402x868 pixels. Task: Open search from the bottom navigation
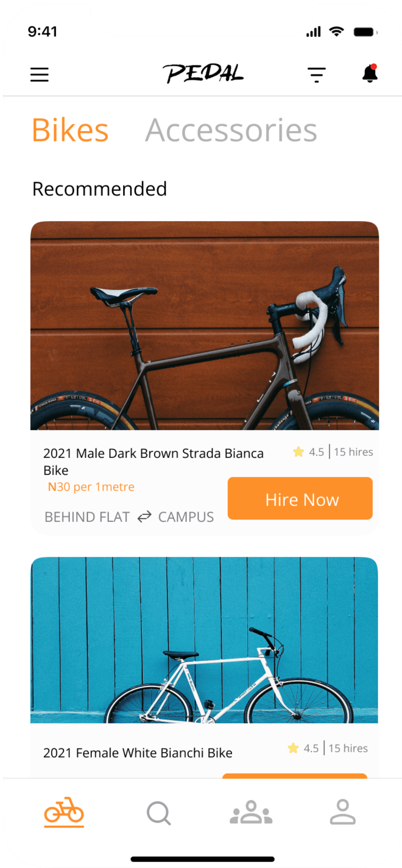(159, 813)
